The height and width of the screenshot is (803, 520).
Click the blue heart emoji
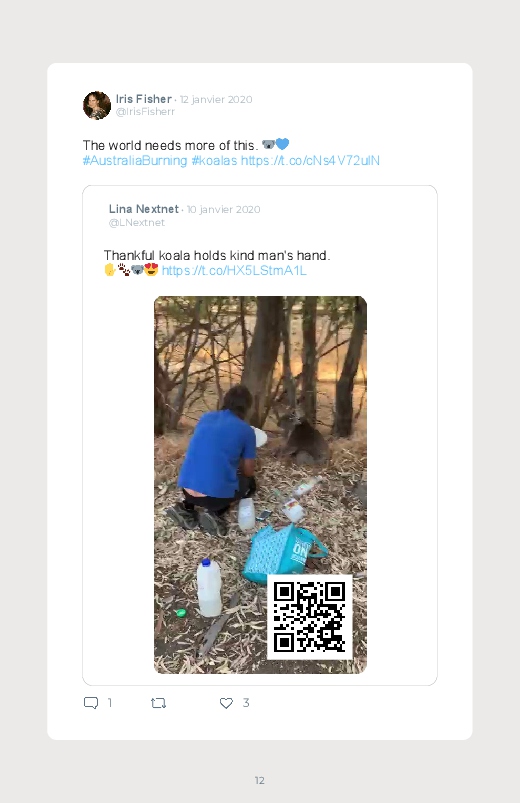[282, 144]
